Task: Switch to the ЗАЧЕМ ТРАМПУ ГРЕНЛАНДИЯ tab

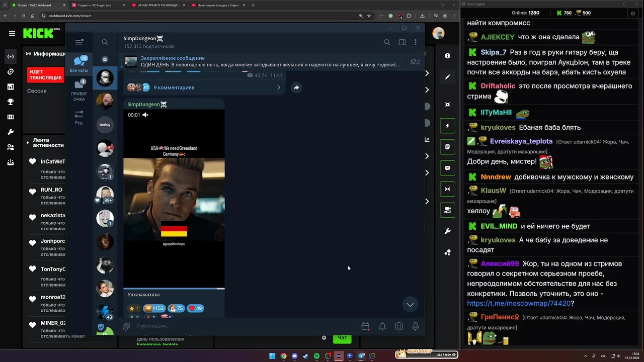Action: coord(158,5)
